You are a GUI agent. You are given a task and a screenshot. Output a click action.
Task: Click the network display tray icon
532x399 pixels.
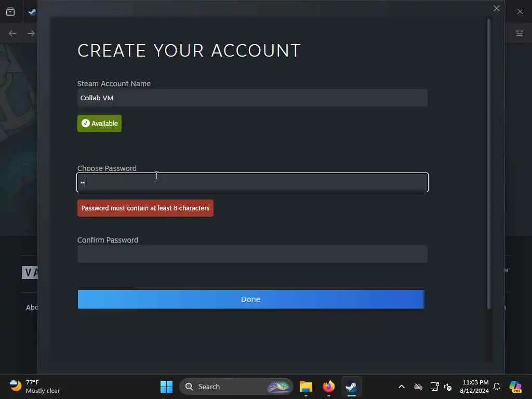[x=434, y=387]
